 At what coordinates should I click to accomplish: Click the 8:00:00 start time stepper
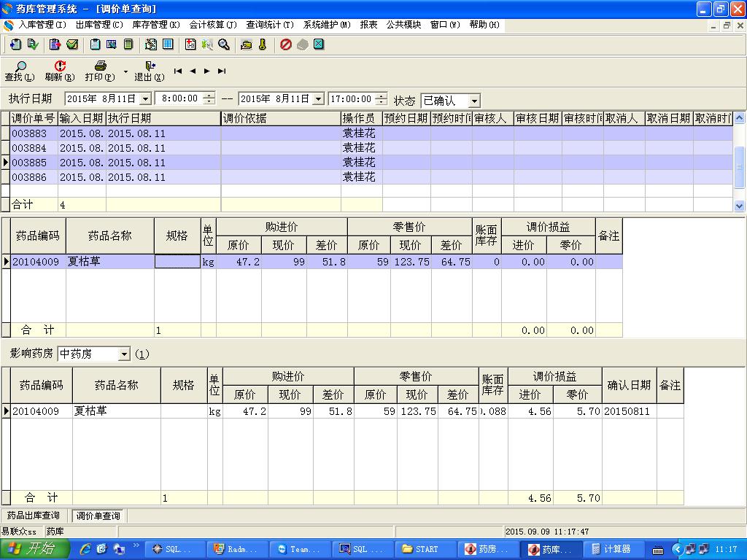click(209, 98)
